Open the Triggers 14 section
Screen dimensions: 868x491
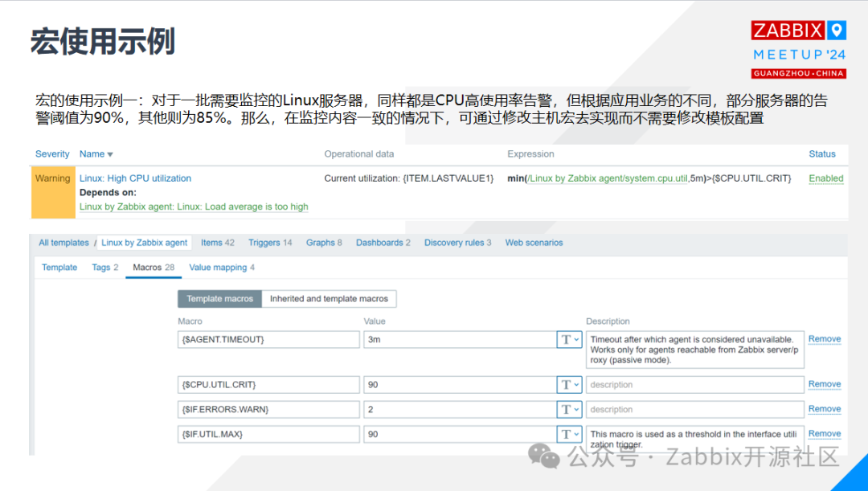pyautogui.click(x=270, y=243)
